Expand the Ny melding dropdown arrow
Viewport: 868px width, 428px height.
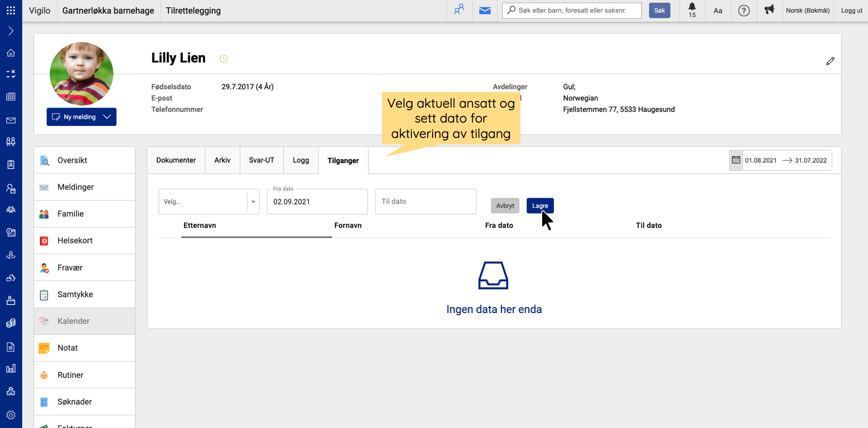pos(107,117)
